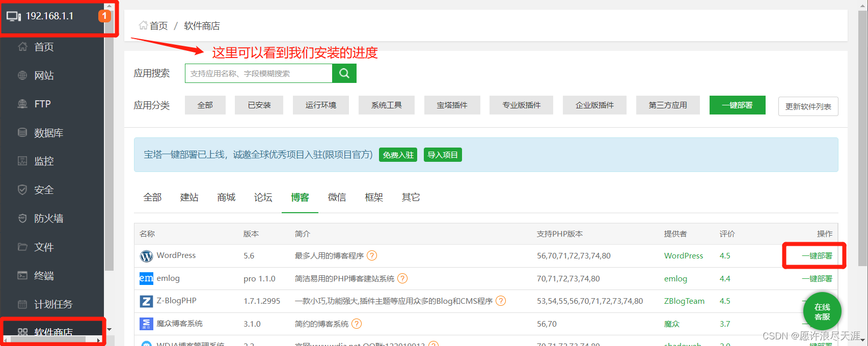Switch to the 其它 tab
Screen dimensions: 868x346
tap(411, 197)
